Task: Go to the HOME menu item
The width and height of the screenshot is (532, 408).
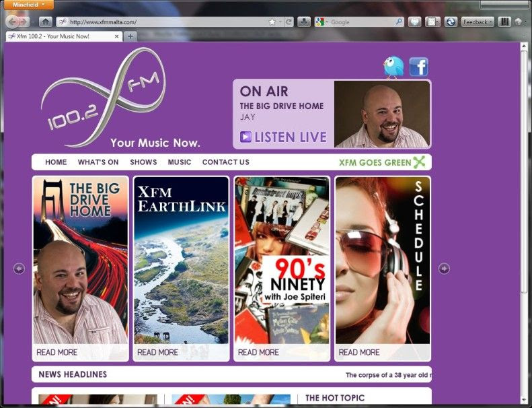Action: (56, 162)
